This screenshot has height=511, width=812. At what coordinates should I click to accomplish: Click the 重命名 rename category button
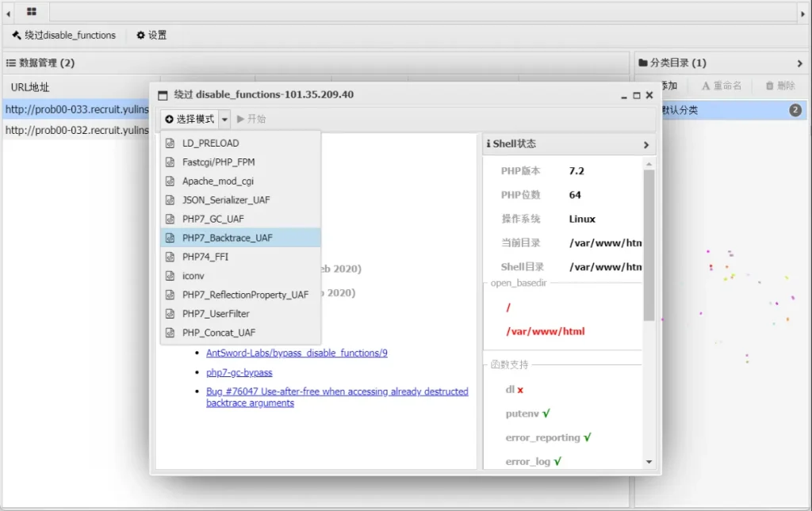722,86
